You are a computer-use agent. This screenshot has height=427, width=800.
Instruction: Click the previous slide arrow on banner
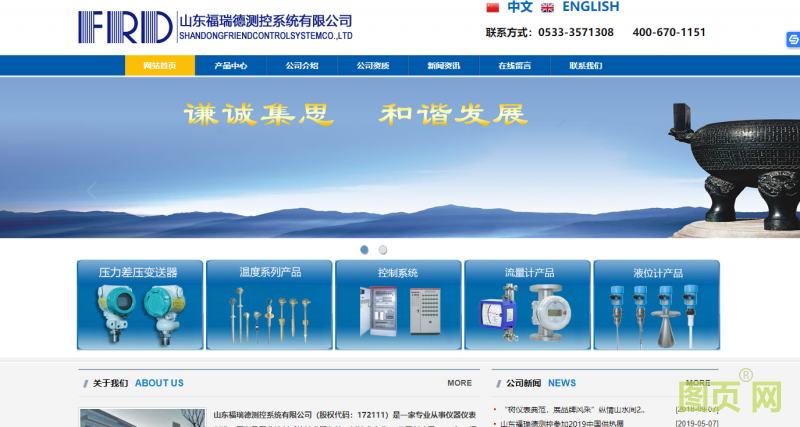point(92,190)
